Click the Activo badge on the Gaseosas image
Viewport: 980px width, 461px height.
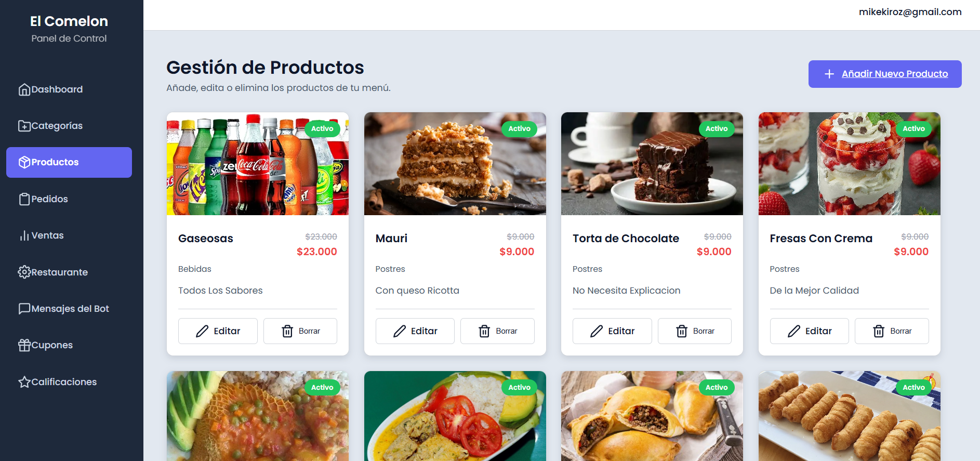tap(322, 128)
